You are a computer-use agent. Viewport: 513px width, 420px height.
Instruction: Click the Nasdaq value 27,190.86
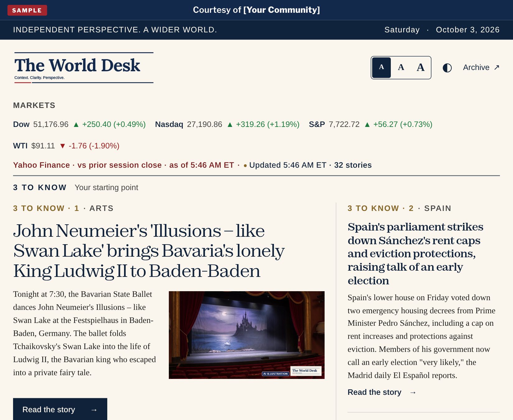(x=205, y=124)
